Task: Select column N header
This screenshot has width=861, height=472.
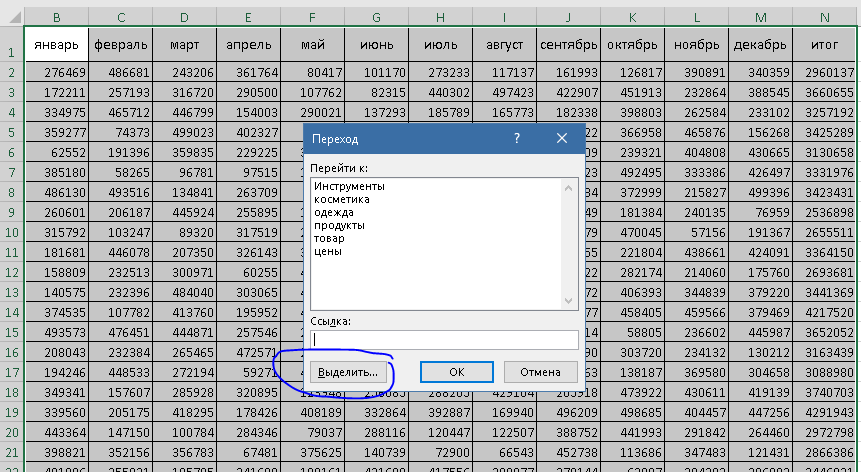Action: [824, 17]
